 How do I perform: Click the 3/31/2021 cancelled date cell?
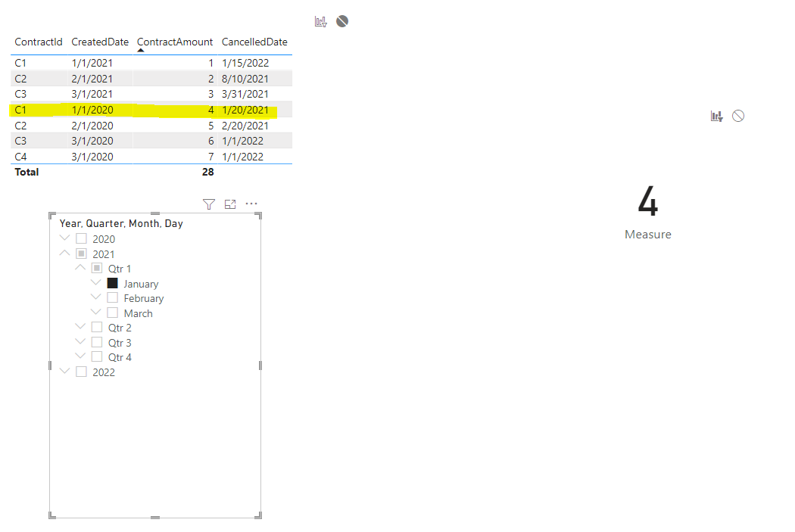(x=245, y=94)
